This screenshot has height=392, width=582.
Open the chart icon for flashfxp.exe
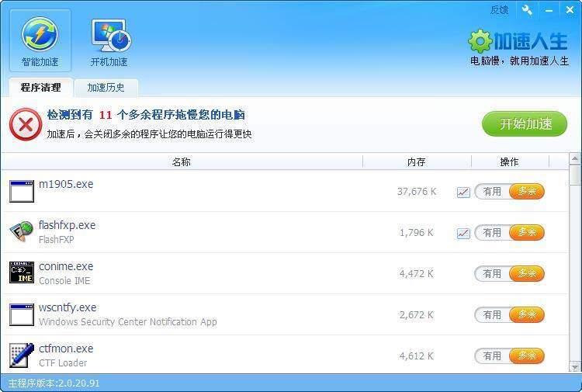463,233
